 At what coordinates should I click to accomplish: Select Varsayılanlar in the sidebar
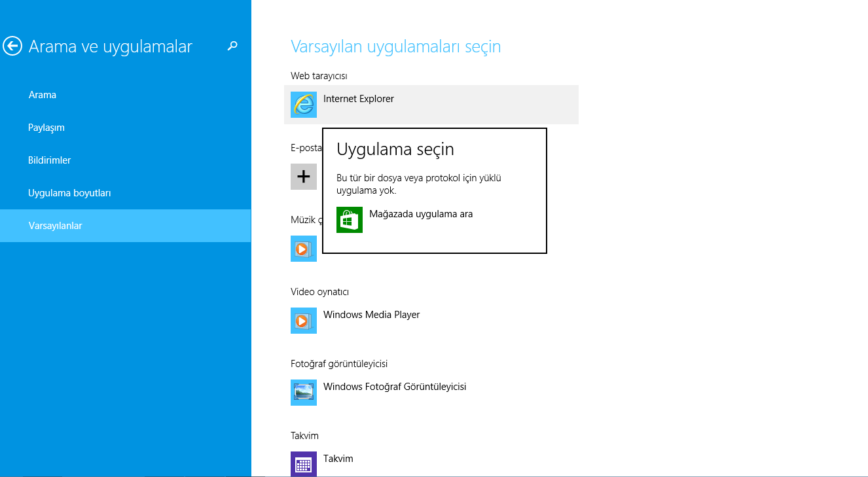point(125,226)
